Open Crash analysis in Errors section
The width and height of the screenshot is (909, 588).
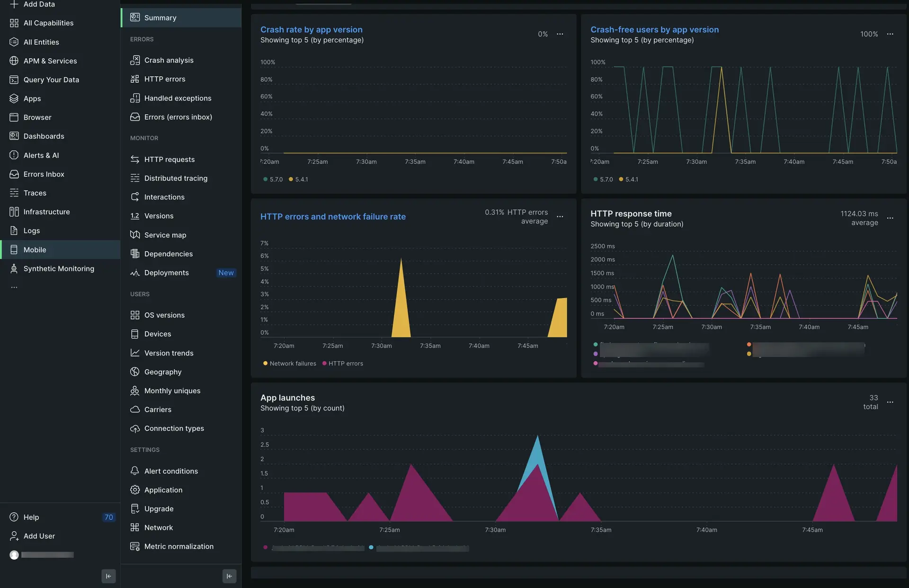[168, 60]
